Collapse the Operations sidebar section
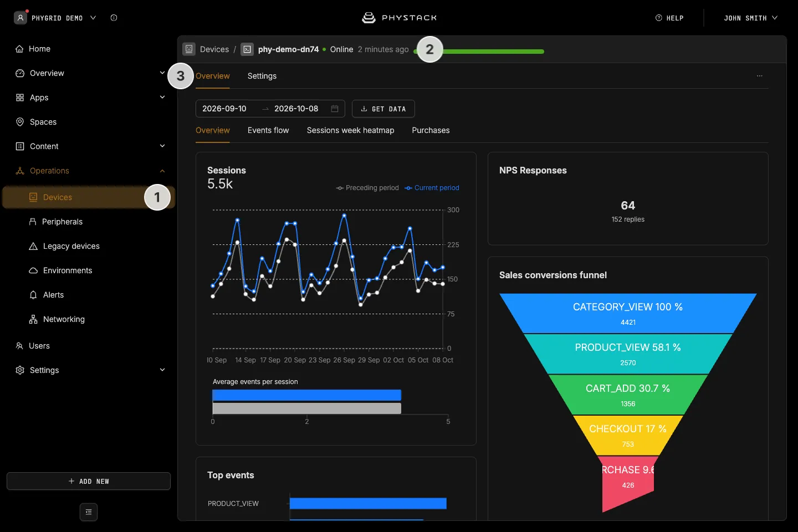This screenshot has width=798, height=532. tap(162, 171)
